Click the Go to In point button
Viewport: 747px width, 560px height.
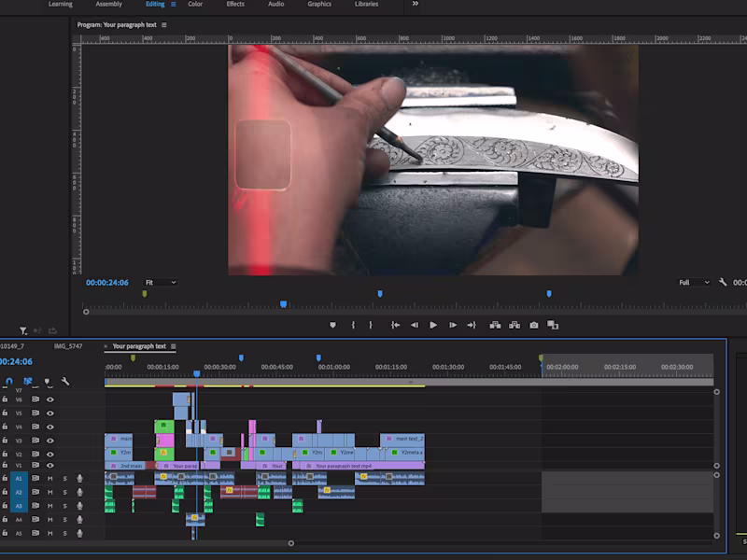tap(395, 325)
